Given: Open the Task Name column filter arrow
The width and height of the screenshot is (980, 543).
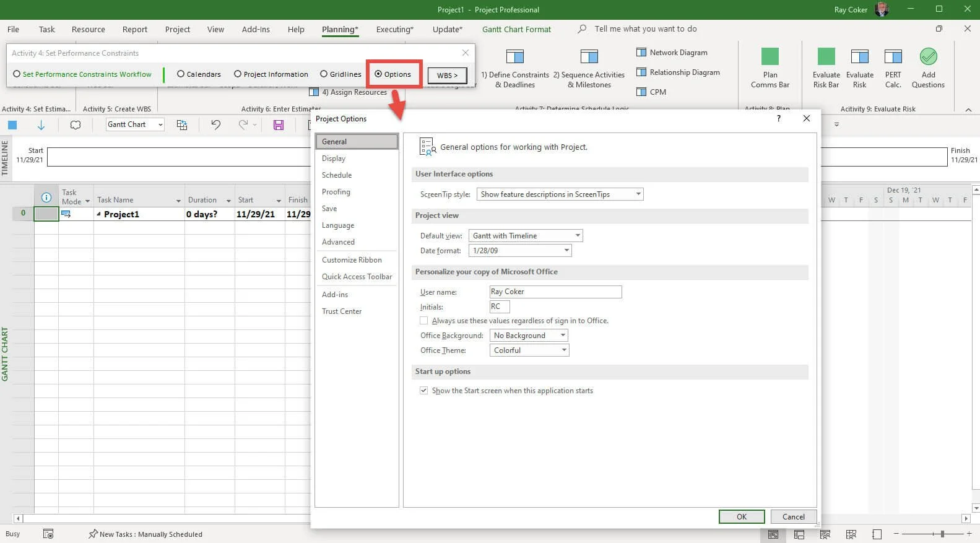Looking at the screenshot, I should click(178, 201).
